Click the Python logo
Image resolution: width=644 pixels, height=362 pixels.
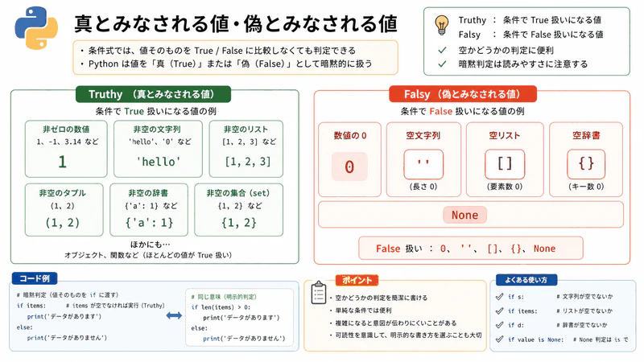[36, 27]
